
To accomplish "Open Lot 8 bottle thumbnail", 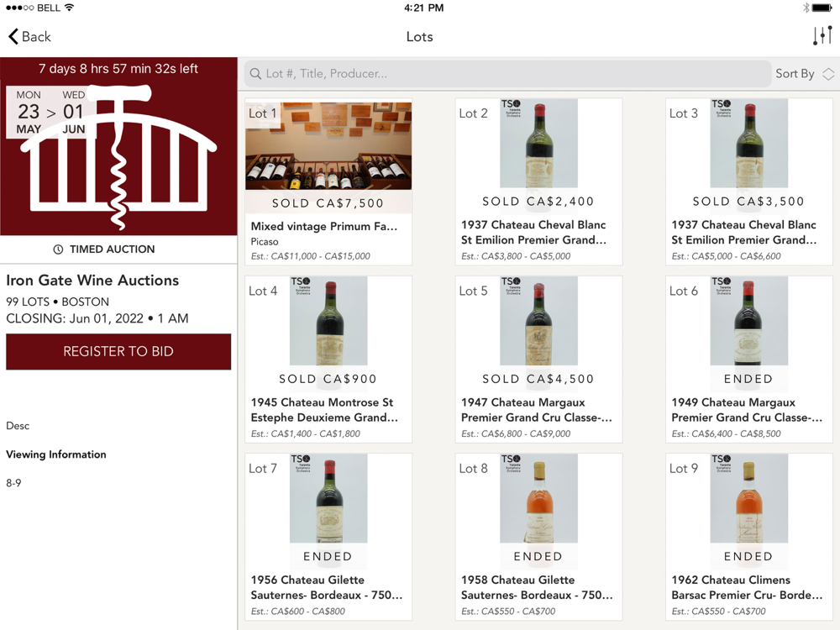I will (538, 498).
